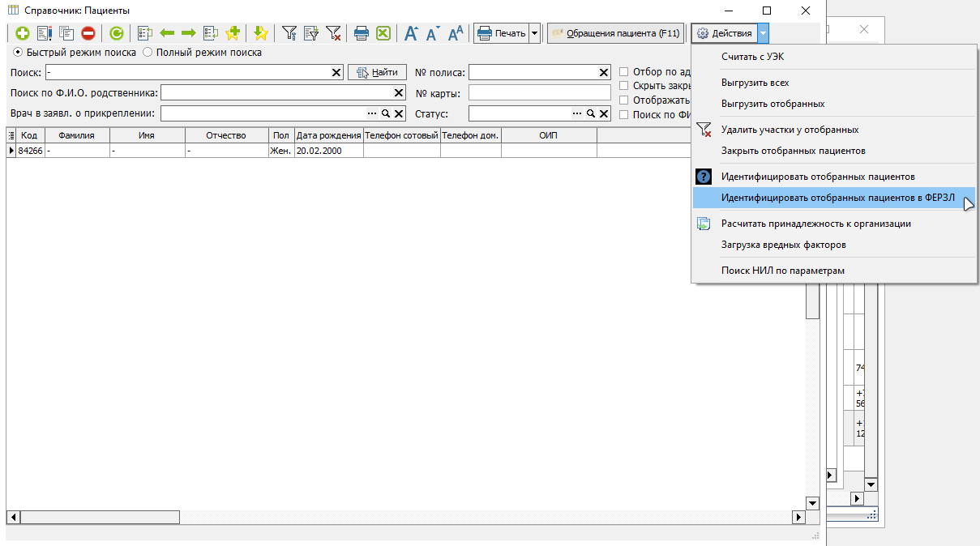Toggle the Отображать checkbox
Image resolution: width=980 pixels, height=546 pixels.
pos(624,100)
